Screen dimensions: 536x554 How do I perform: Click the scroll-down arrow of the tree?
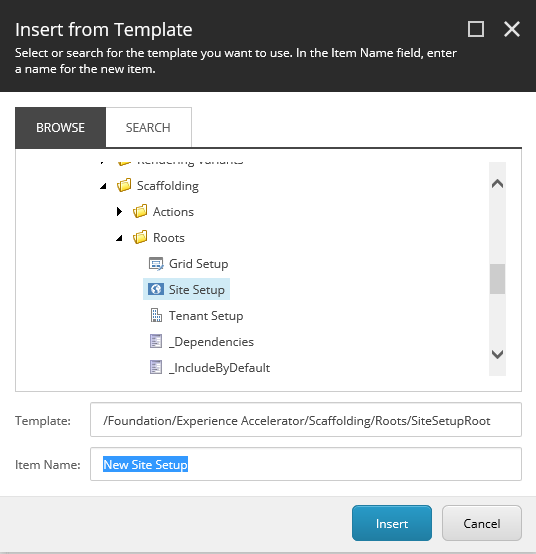point(497,354)
